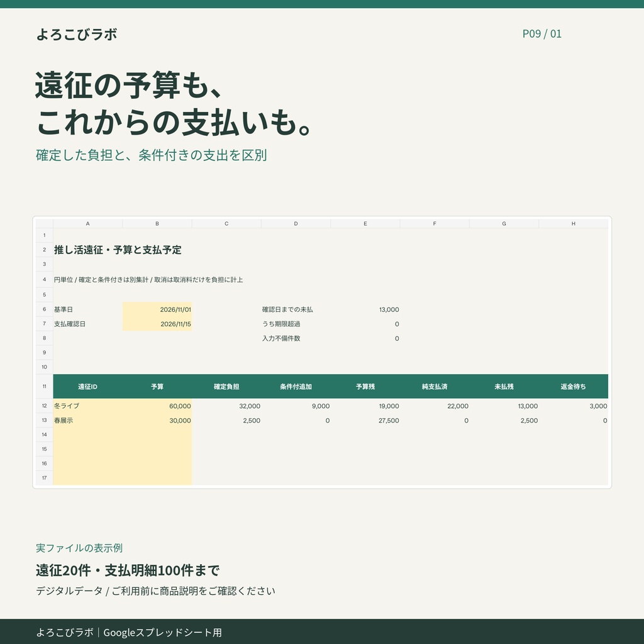Click 2,500 under 未払残 in 春展示 row
Screen dimensions: 644x644
(529, 421)
